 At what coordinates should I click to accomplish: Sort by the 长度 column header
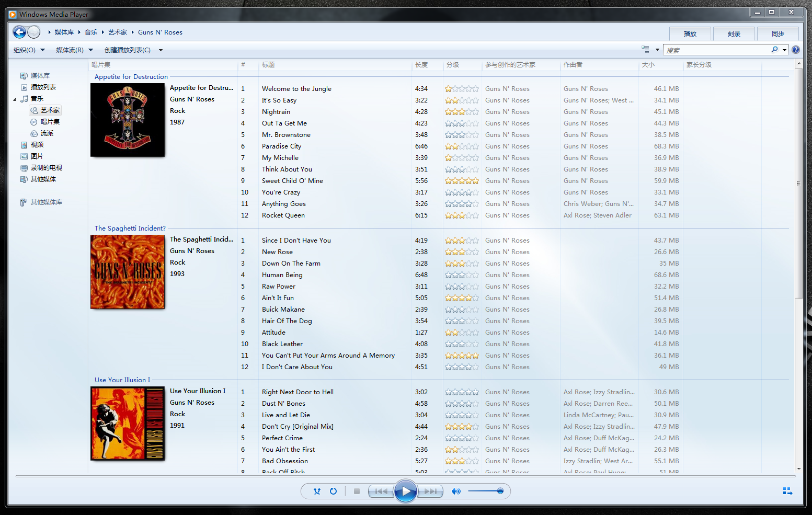(427, 65)
